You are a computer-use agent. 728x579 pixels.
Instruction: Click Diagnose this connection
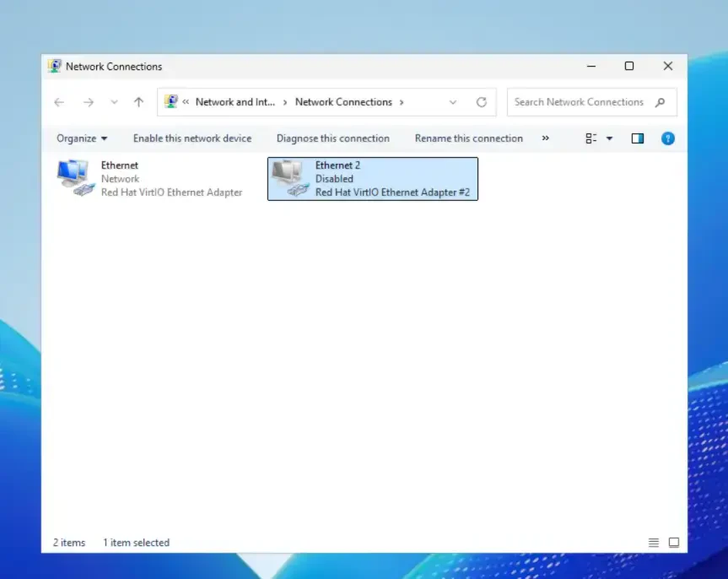coord(332,138)
